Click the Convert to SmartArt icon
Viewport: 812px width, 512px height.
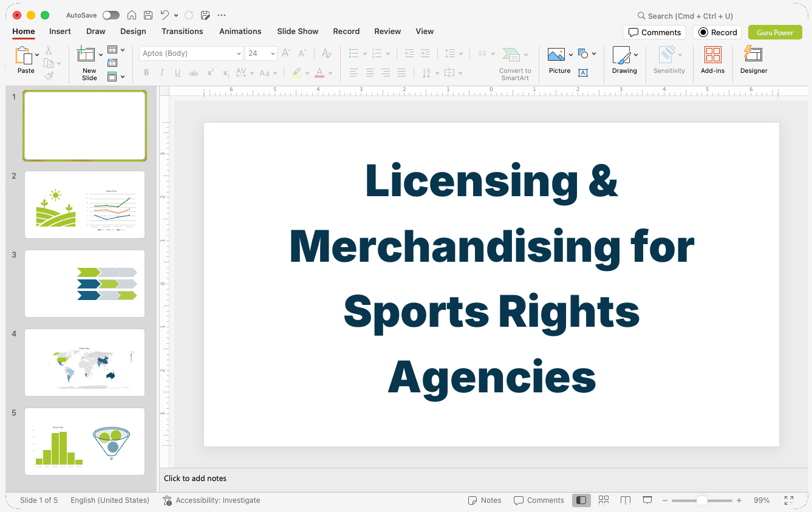[x=511, y=55]
